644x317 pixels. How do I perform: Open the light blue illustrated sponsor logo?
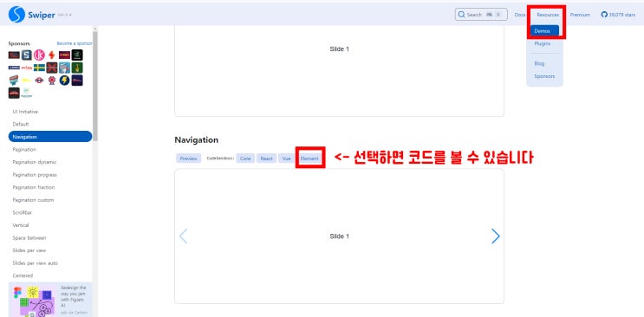64,68
